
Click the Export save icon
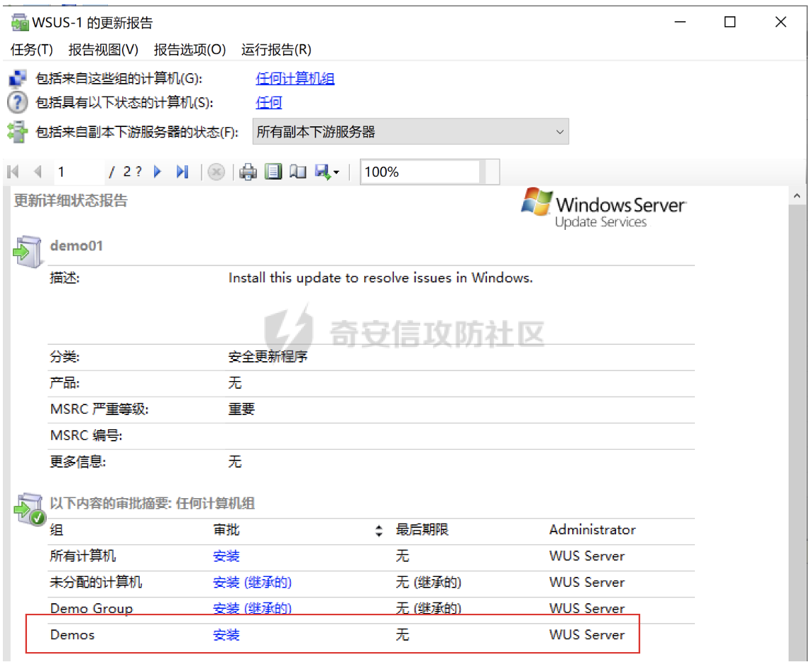coord(323,172)
